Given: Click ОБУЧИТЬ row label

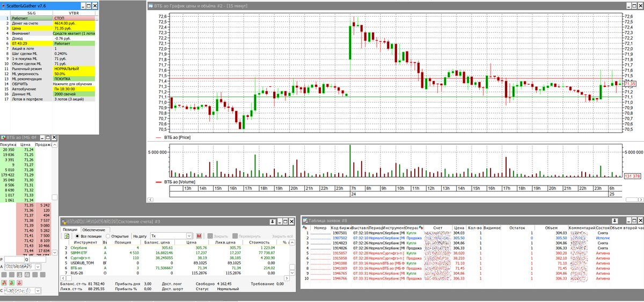Looking at the screenshot, I should click(31, 84).
